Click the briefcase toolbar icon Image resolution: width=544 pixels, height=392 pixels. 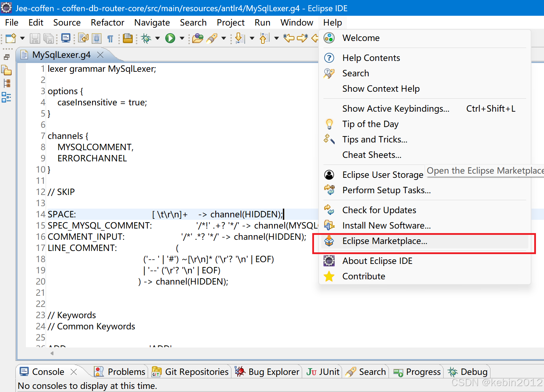click(x=128, y=38)
